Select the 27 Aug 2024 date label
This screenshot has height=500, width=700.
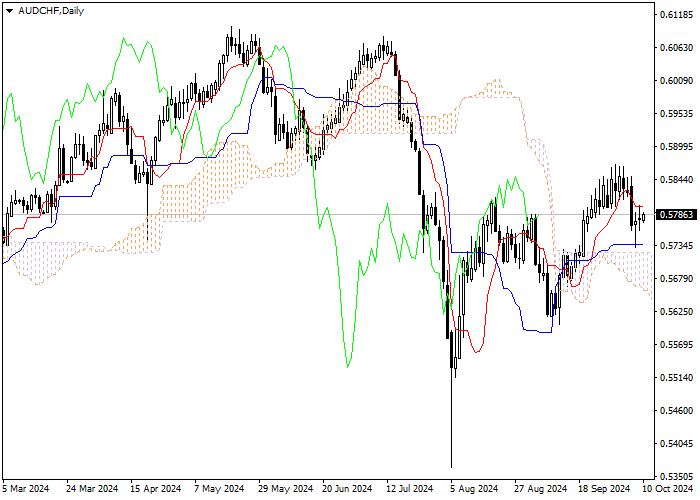pos(540,489)
